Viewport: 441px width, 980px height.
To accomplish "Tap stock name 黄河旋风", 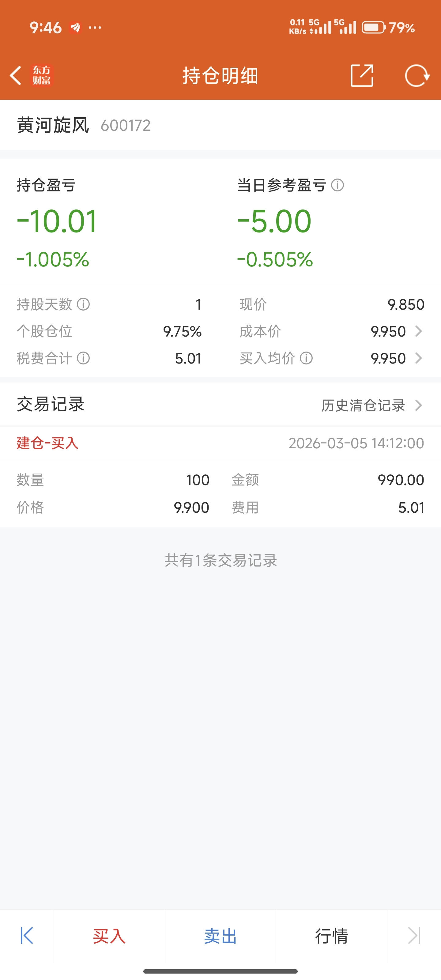I will tap(53, 125).
